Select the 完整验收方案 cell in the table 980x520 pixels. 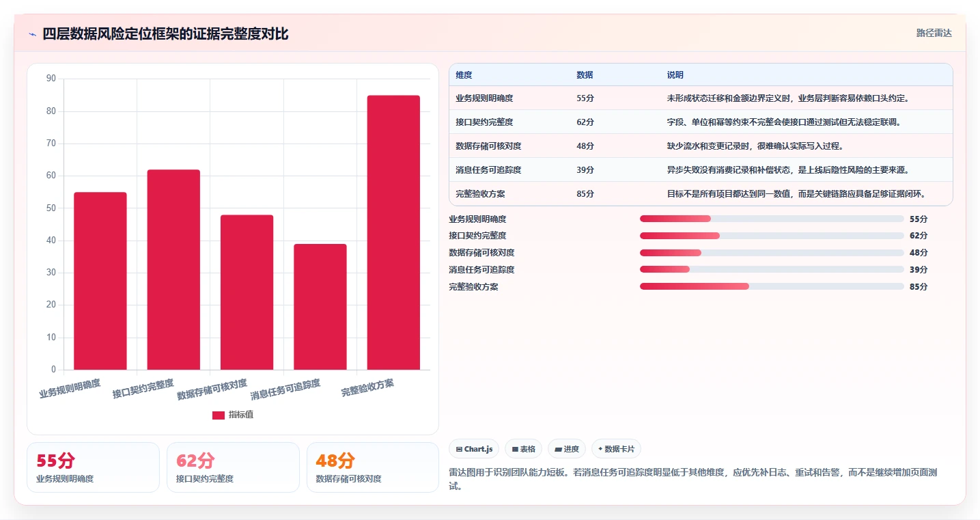pyautogui.click(x=480, y=194)
